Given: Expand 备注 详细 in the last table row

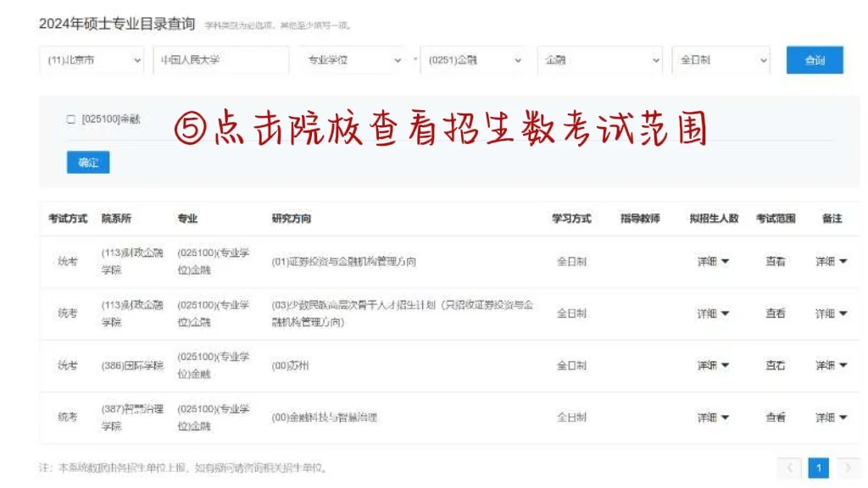Looking at the screenshot, I should (831, 417).
